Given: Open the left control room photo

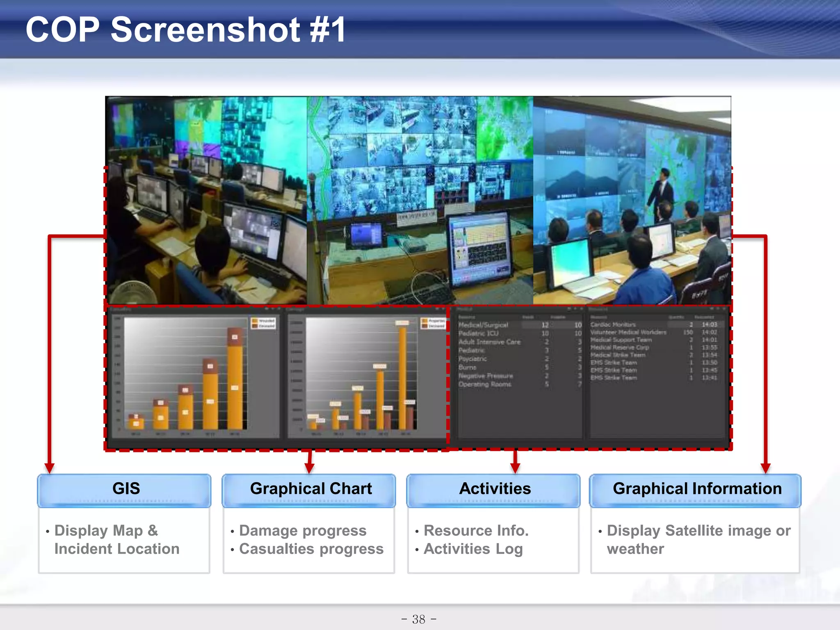Looking at the screenshot, I should click(x=206, y=200).
